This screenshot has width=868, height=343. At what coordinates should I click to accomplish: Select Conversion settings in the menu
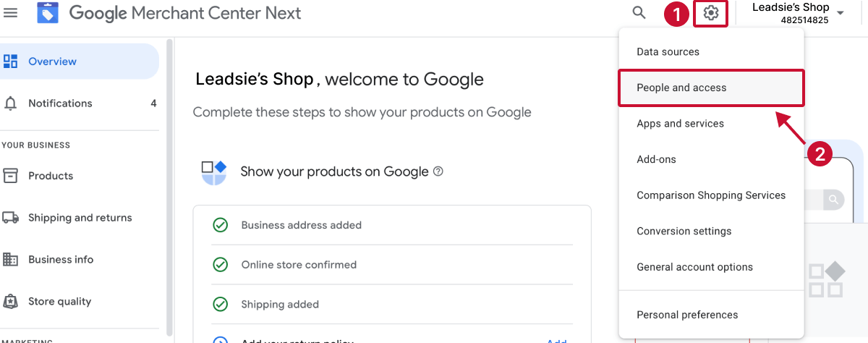684,232
